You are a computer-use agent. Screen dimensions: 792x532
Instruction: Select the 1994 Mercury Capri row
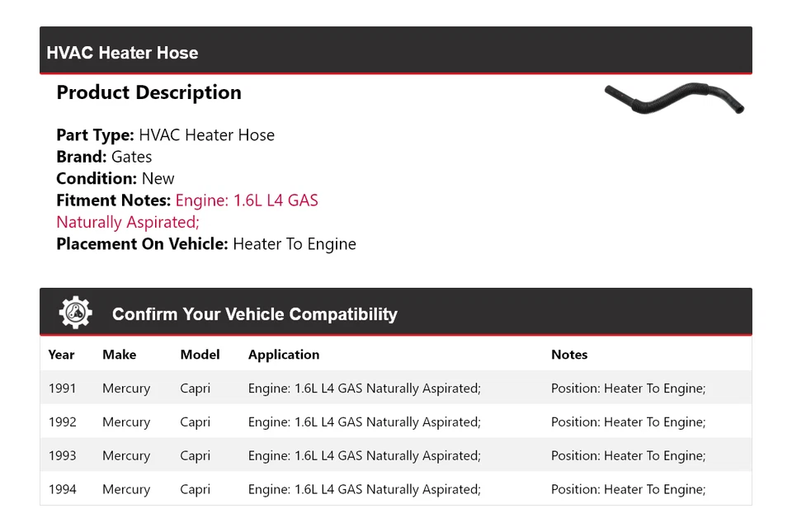[396, 488]
